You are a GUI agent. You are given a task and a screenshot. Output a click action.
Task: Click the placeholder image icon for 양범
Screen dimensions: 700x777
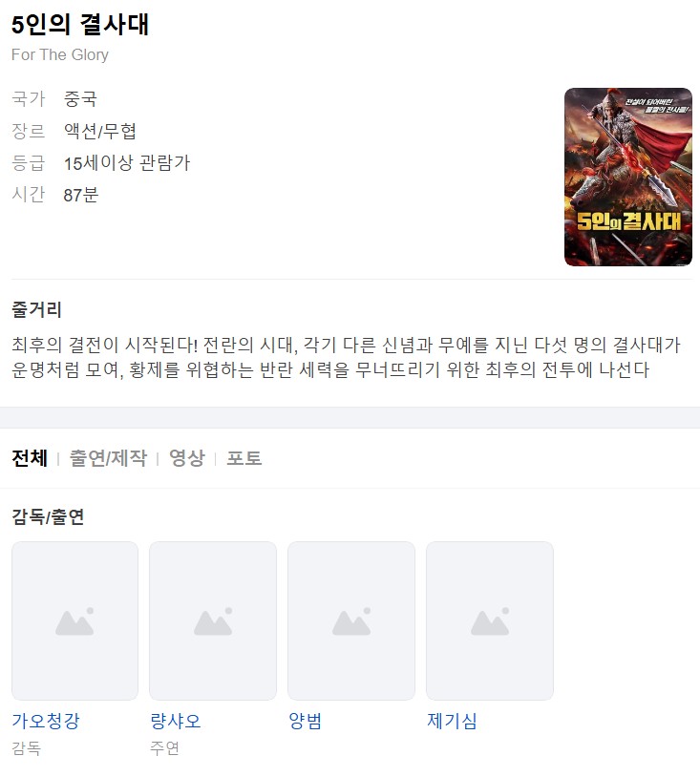351,620
